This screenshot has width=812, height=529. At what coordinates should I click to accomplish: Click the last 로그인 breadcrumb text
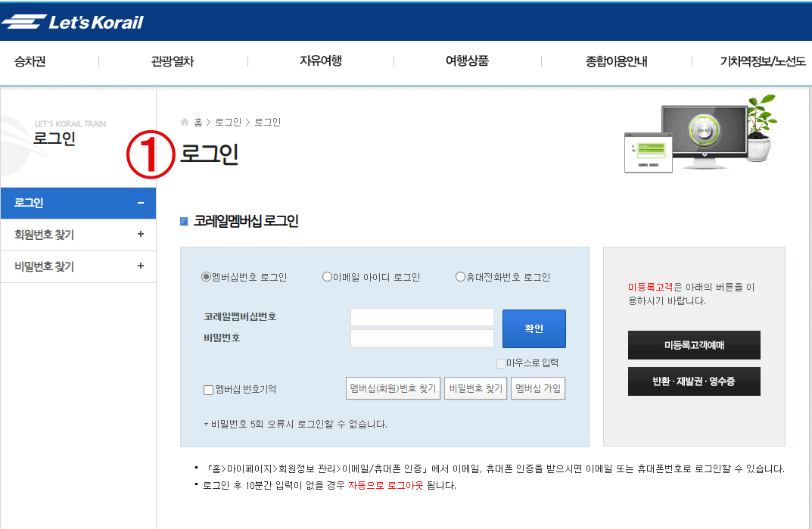(x=267, y=122)
